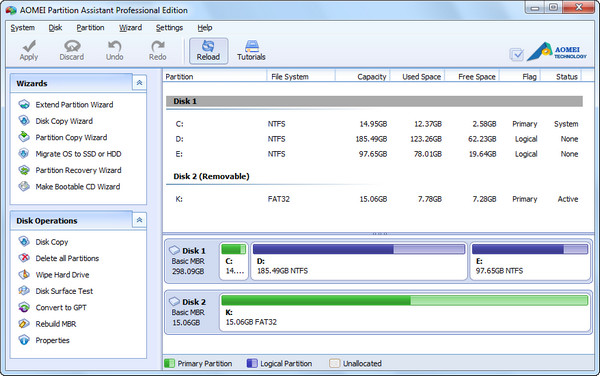
Task: Open the Settings menu
Action: pos(169,28)
